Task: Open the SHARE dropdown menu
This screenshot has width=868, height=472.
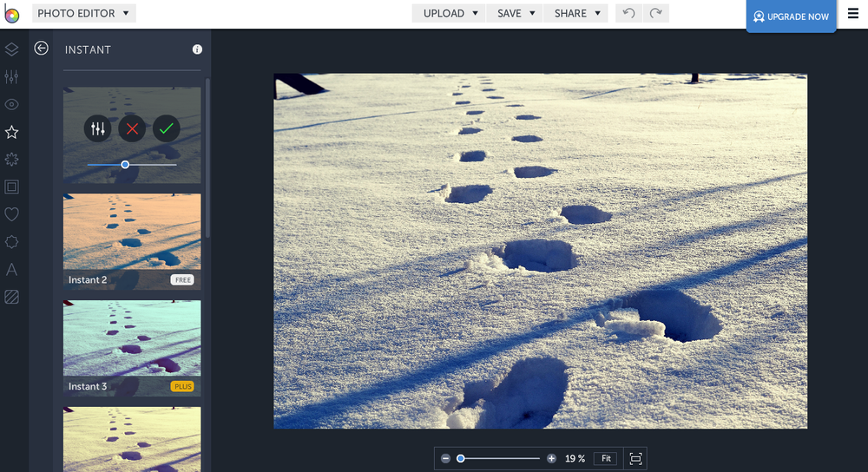Action: point(575,13)
